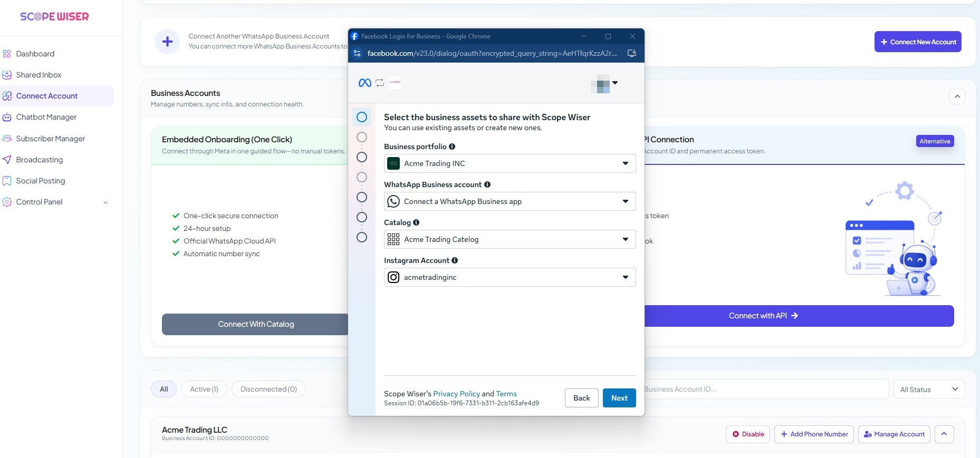Click the Social Posting bookmark icon

pyautogui.click(x=7, y=181)
